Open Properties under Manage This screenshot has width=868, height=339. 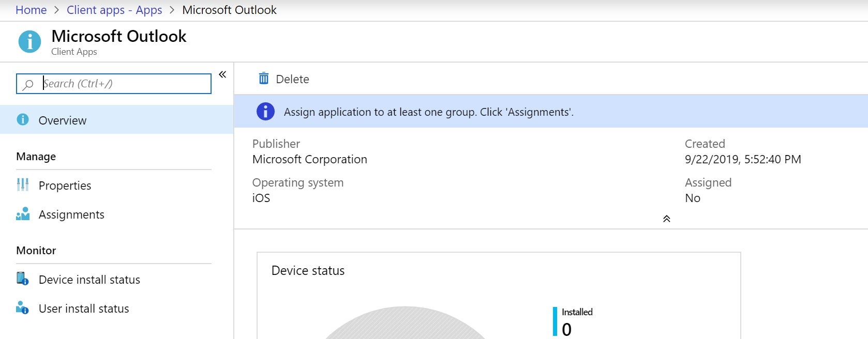65,186
